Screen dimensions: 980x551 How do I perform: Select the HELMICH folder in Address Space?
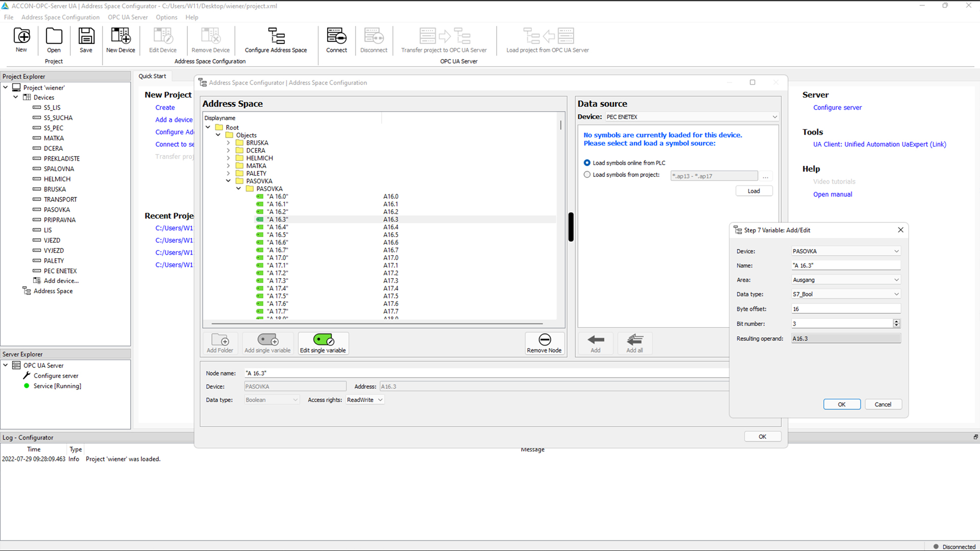pyautogui.click(x=259, y=158)
